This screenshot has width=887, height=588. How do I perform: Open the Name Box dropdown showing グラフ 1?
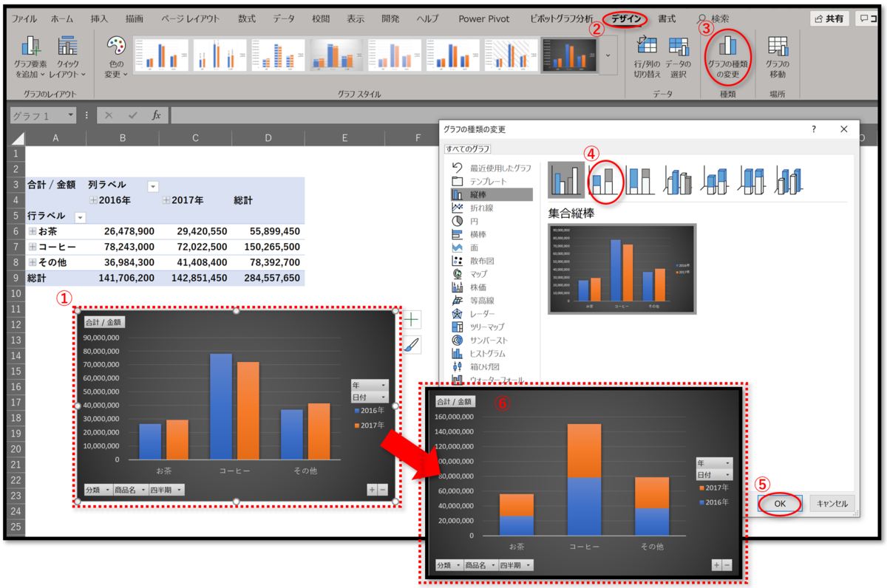tap(70, 115)
